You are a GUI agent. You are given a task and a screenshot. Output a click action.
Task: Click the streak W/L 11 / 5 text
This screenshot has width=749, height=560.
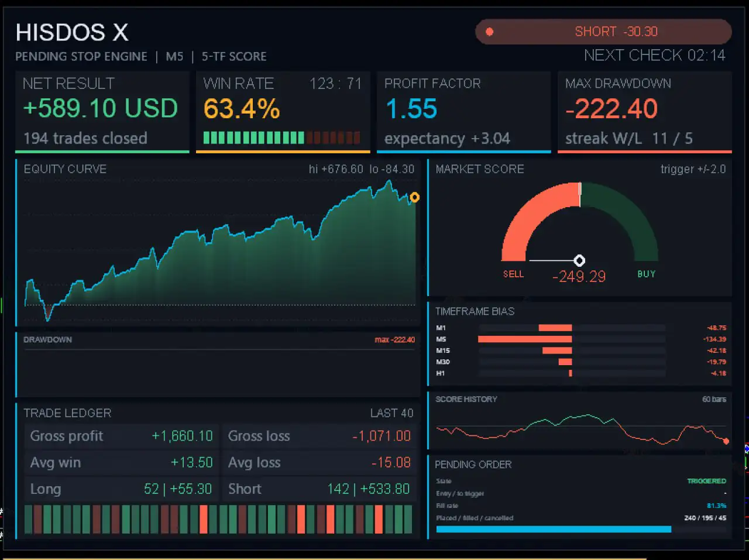[629, 139]
